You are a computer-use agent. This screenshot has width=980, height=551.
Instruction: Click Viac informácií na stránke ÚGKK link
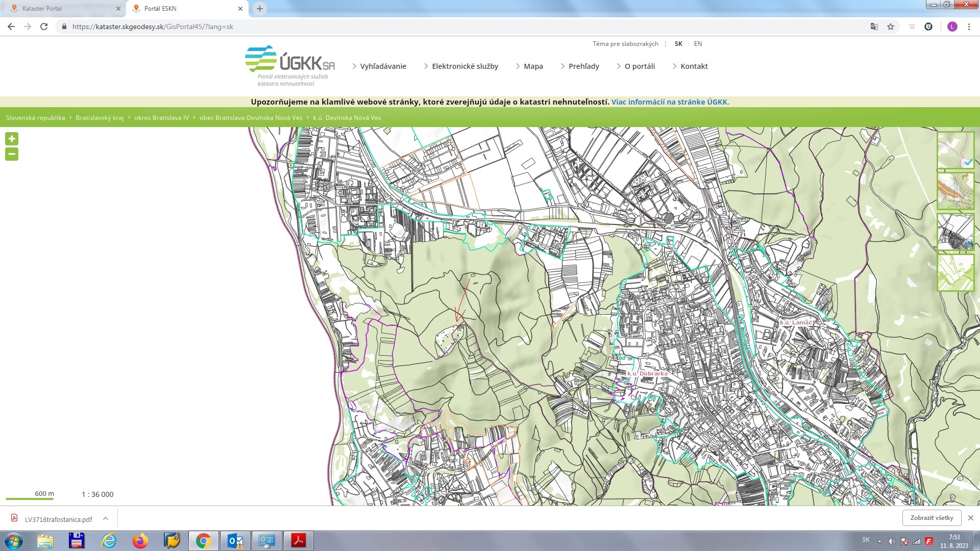670,102
